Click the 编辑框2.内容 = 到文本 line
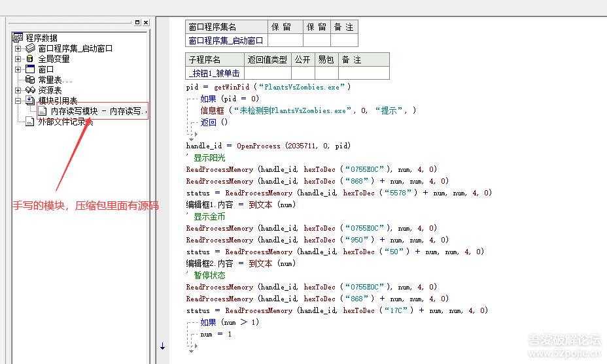The height and width of the screenshot is (364, 607). [241, 263]
